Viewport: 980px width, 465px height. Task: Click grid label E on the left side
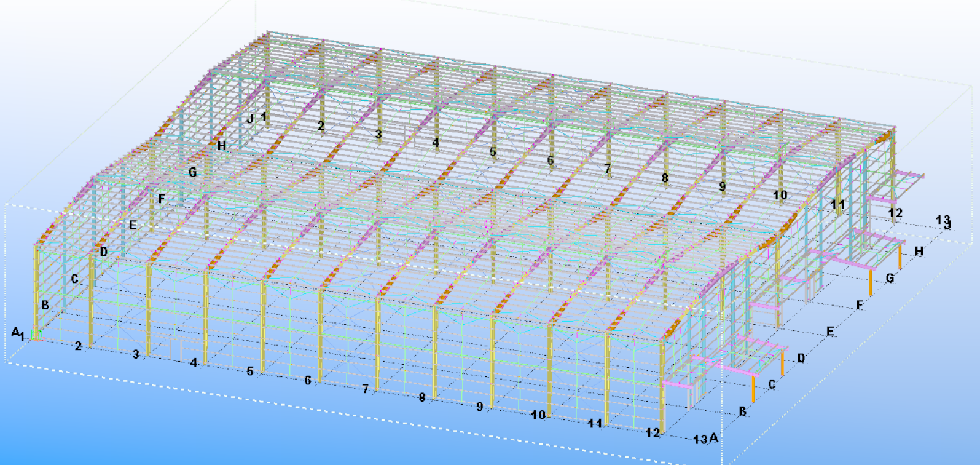133,225
